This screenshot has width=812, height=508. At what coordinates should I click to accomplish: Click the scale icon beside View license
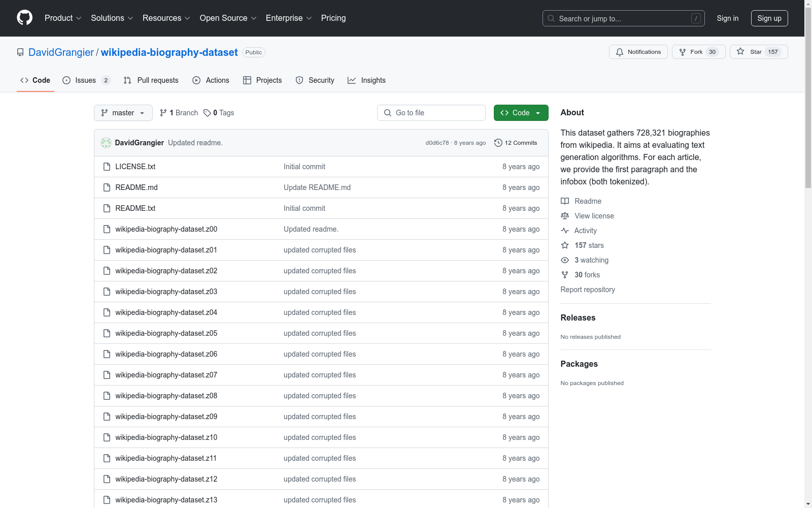click(565, 216)
